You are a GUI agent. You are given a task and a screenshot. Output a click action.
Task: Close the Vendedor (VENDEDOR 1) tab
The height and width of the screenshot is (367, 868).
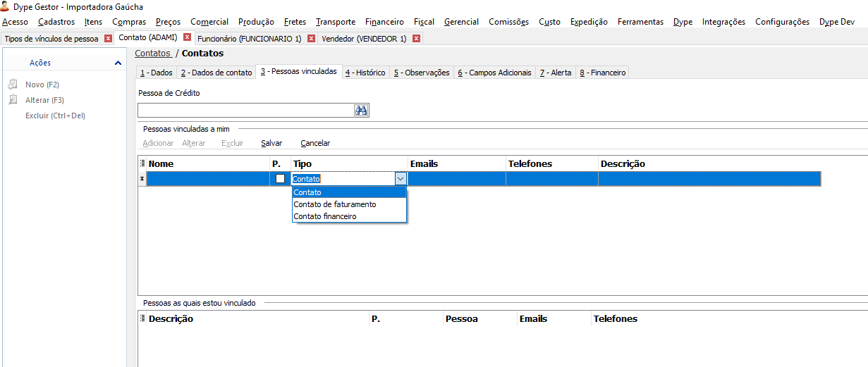tap(416, 38)
